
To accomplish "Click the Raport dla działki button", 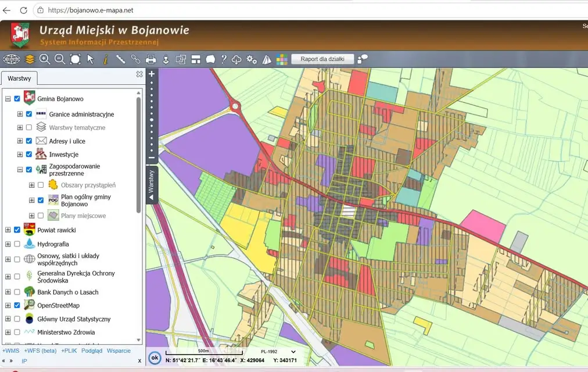I will coord(322,59).
